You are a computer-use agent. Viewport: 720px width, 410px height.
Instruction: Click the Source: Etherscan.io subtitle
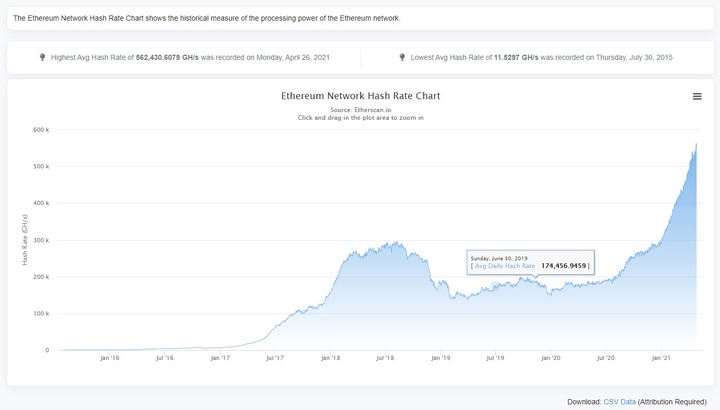(360, 110)
